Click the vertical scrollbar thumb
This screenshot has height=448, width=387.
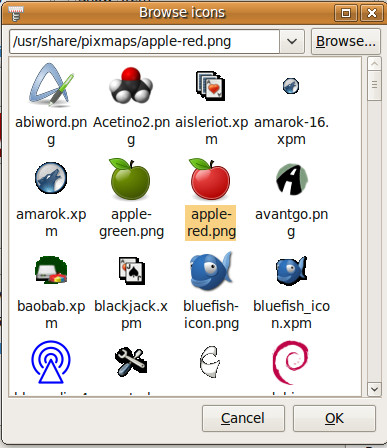(x=374, y=85)
